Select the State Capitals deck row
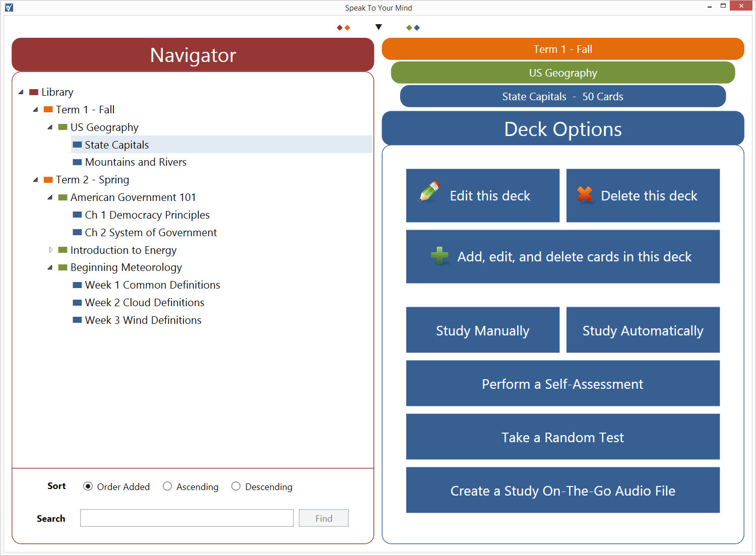Screen dimensions: 756x556 [x=222, y=145]
